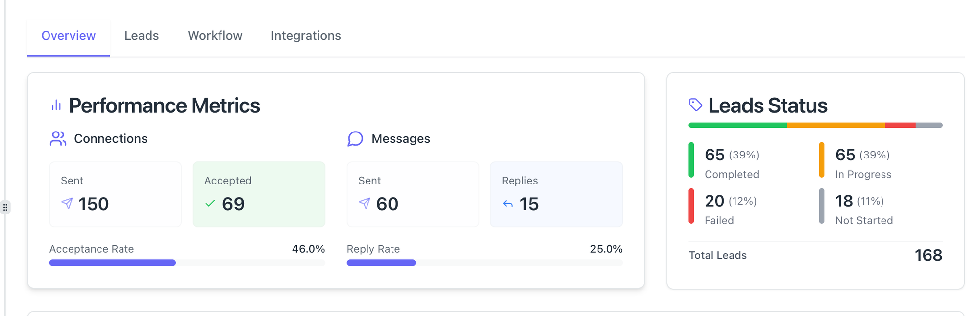This screenshot has width=980, height=316.
Task: Click the Total Leads count 168
Action: tap(928, 255)
